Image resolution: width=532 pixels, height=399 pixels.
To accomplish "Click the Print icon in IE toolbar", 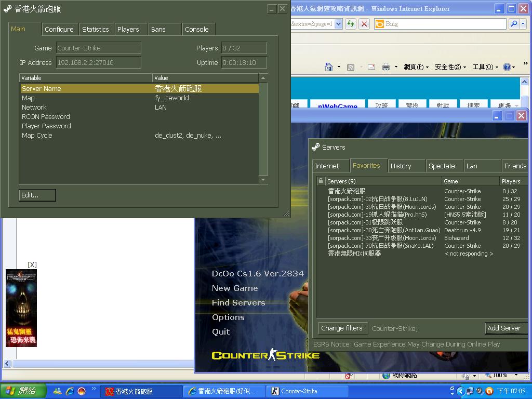I will [386, 67].
